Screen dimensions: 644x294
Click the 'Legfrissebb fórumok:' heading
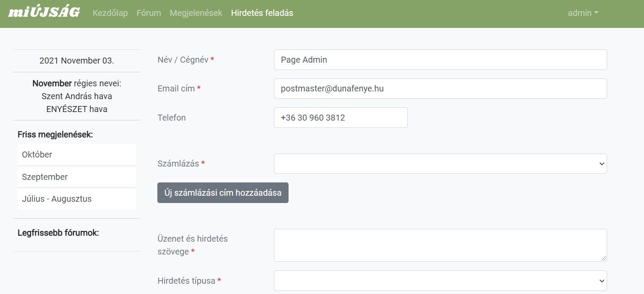click(x=58, y=233)
